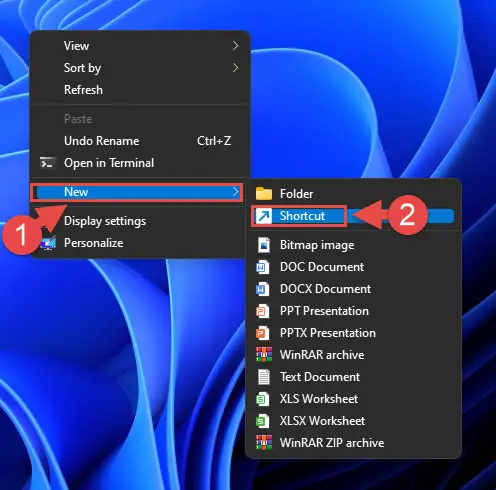The width and height of the screenshot is (496, 490).
Task: Expand the View submenu chevron
Action: coord(236,46)
